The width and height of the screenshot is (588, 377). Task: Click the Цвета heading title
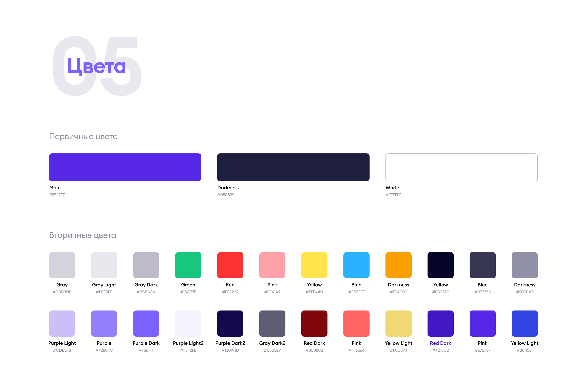pyautogui.click(x=96, y=66)
